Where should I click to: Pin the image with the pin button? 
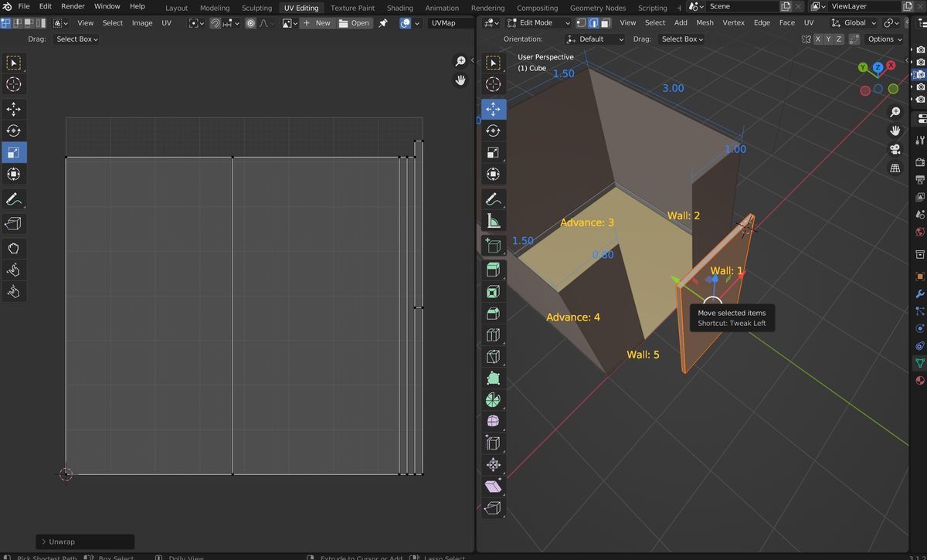[x=382, y=23]
